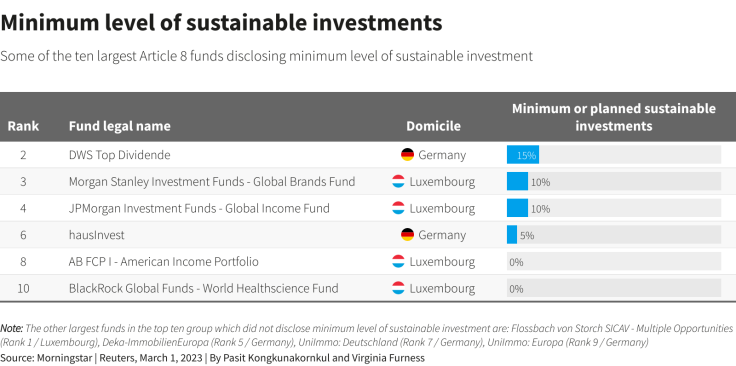Select the hausInvest fund name
The height and width of the screenshot is (366, 736).
[97, 235]
